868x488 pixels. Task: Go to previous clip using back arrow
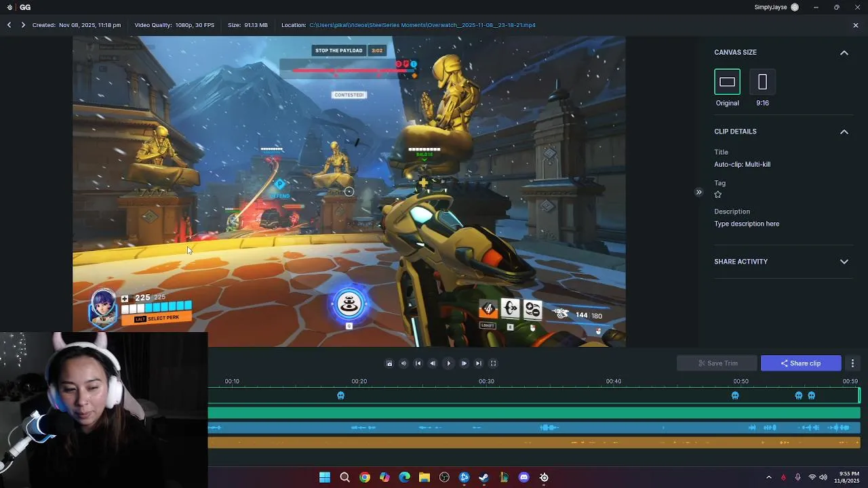[9, 25]
